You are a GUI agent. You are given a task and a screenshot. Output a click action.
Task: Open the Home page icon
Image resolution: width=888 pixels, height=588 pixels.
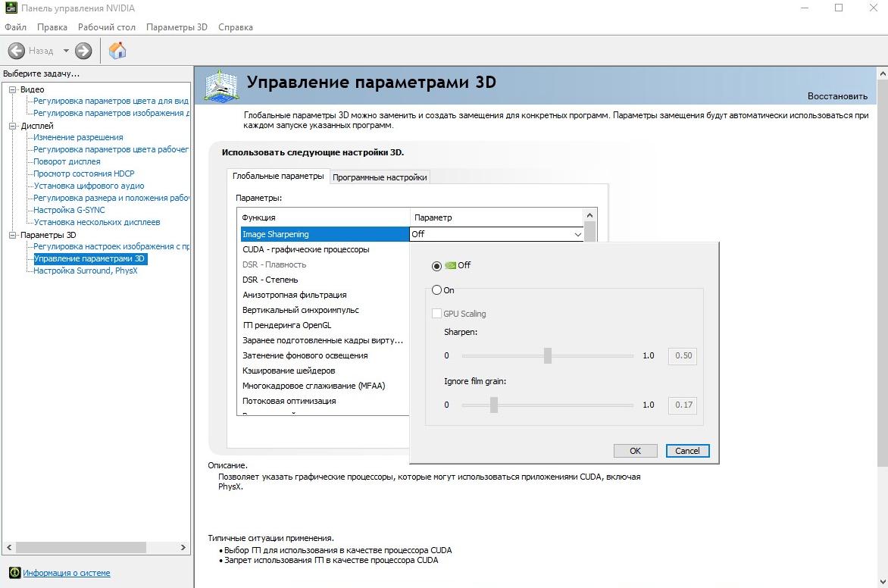117,51
